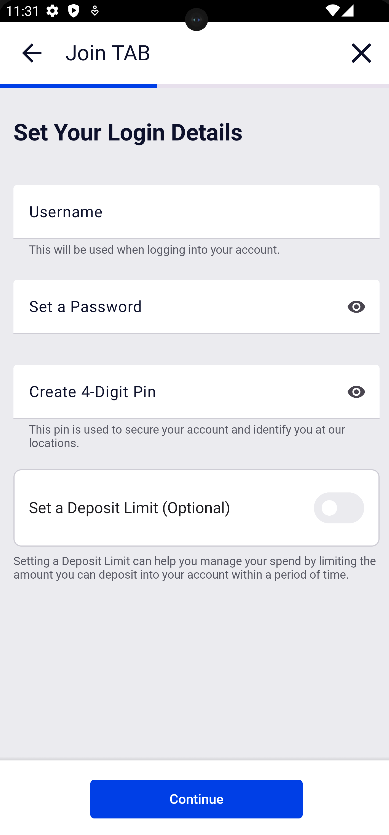Click the blue signup progress bar

point(78,85)
